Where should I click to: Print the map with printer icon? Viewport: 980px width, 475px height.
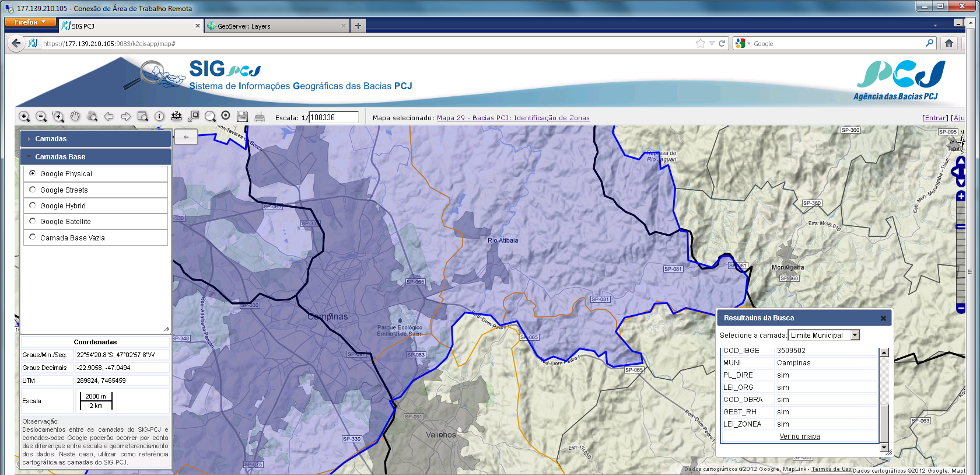260,116
